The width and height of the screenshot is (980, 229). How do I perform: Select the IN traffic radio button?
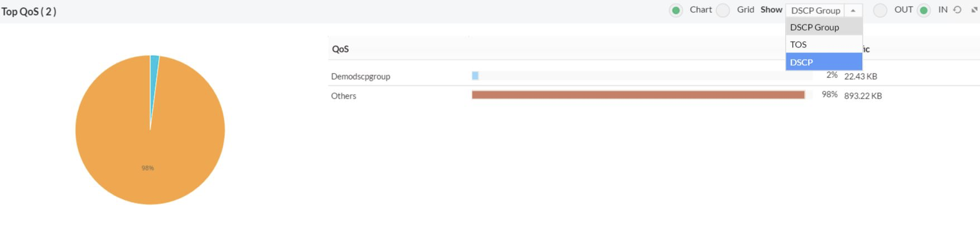(924, 11)
